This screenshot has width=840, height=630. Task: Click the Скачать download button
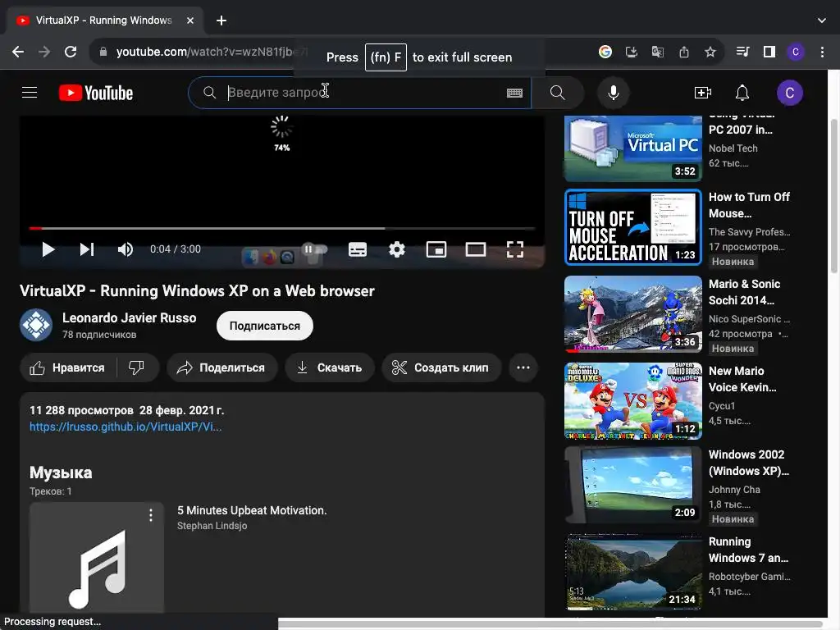click(330, 367)
